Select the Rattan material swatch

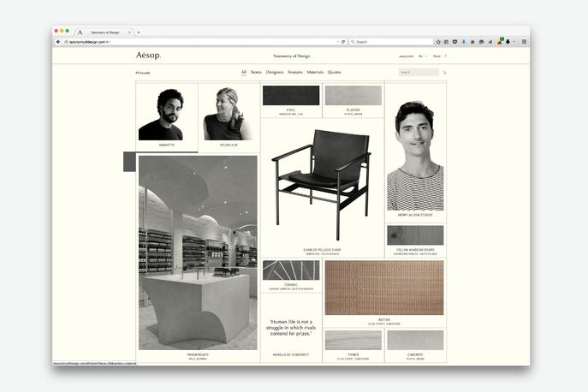(384, 288)
